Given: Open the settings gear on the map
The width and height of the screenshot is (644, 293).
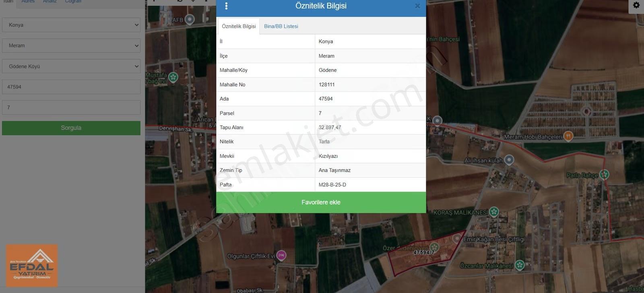Looking at the screenshot, I should pos(636,5).
